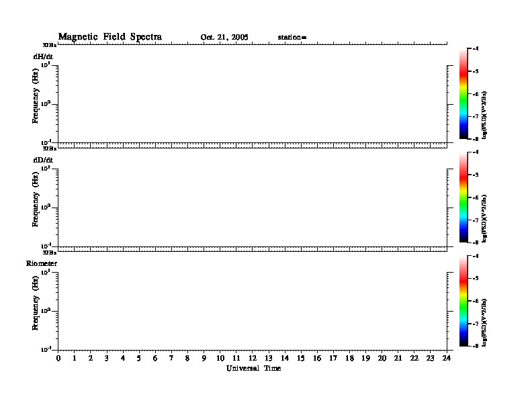This screenshot has height=411, width=532.
Task: Click the "station=" label
Action: 292,38
